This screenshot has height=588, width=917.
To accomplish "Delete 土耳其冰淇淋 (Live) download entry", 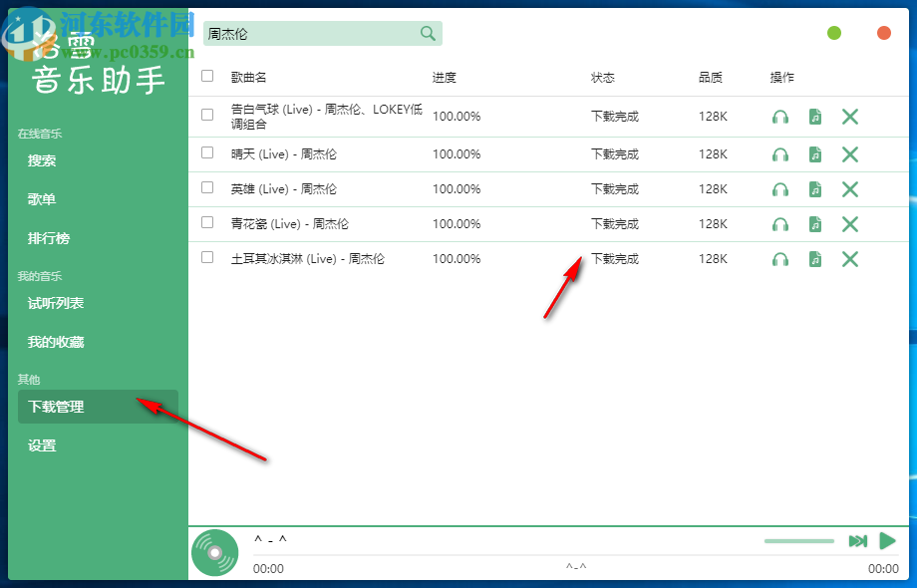I will 850,259.
